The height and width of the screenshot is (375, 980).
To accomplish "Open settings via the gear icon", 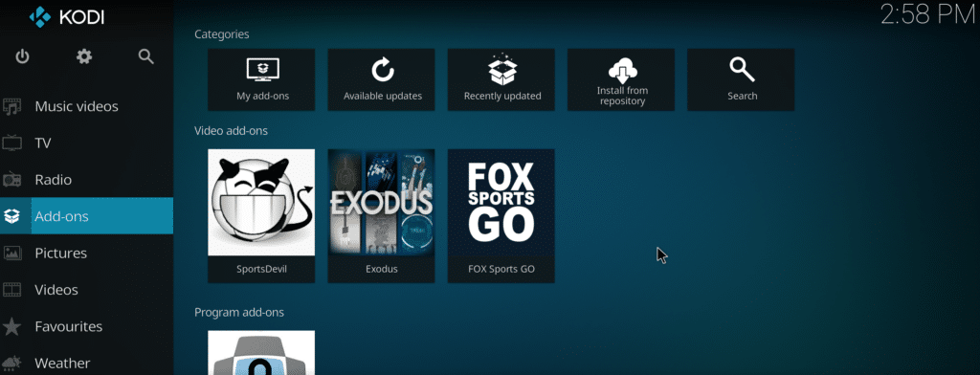I will pyautogui.click(x=84, y=56).
